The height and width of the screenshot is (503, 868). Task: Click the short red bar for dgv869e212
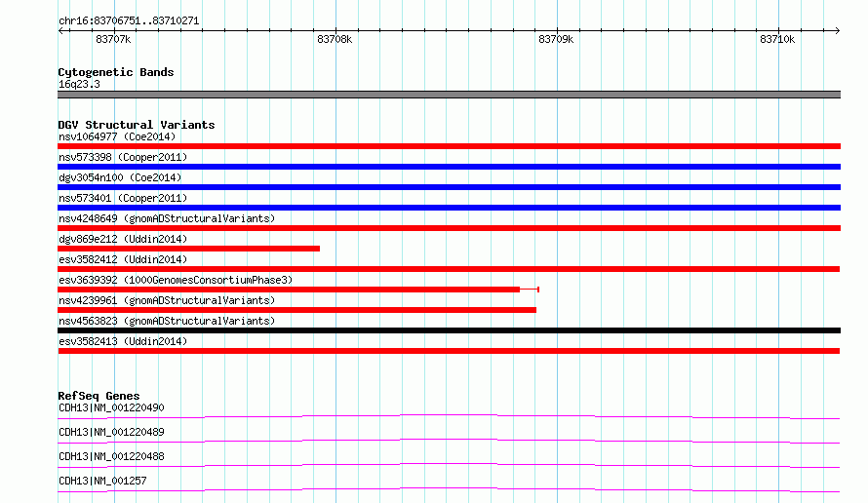pyautogui.click(x=189, y=249)
